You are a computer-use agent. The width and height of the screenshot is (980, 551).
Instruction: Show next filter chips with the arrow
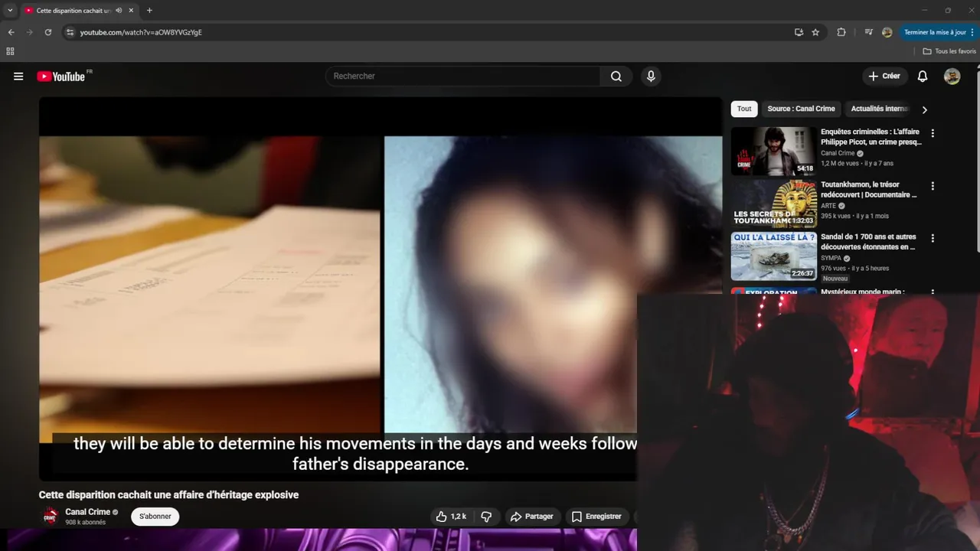(x=924, y=109)
